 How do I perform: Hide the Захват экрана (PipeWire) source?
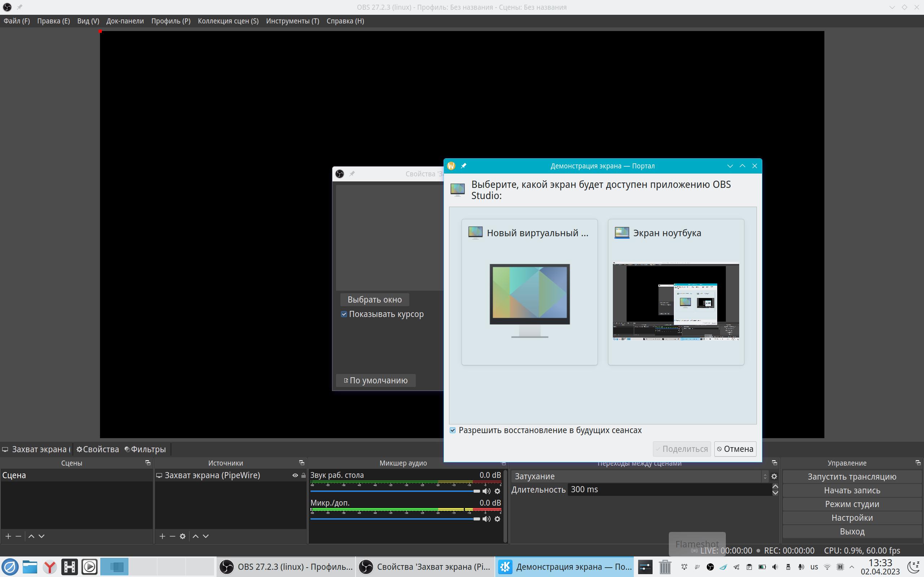[295, 476]
